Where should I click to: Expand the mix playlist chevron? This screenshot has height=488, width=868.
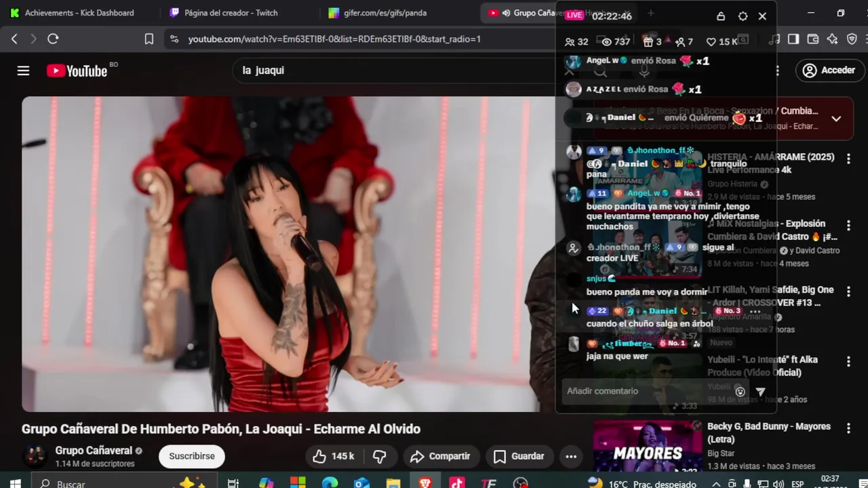[836, 119]
